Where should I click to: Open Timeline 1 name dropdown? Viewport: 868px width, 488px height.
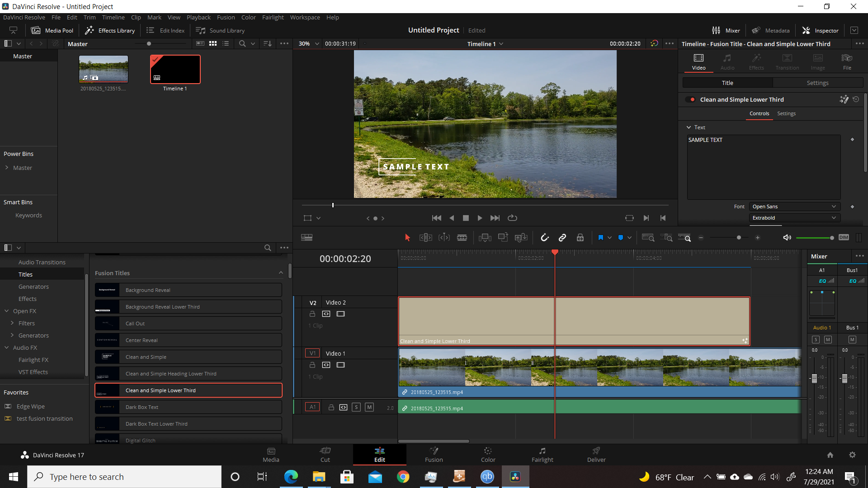pos(485,44)
